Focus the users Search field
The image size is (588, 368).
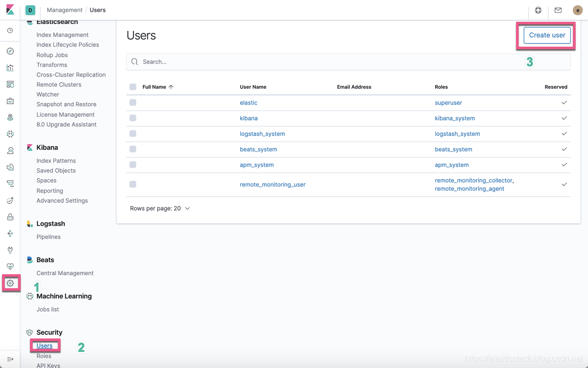coord(348,62)
